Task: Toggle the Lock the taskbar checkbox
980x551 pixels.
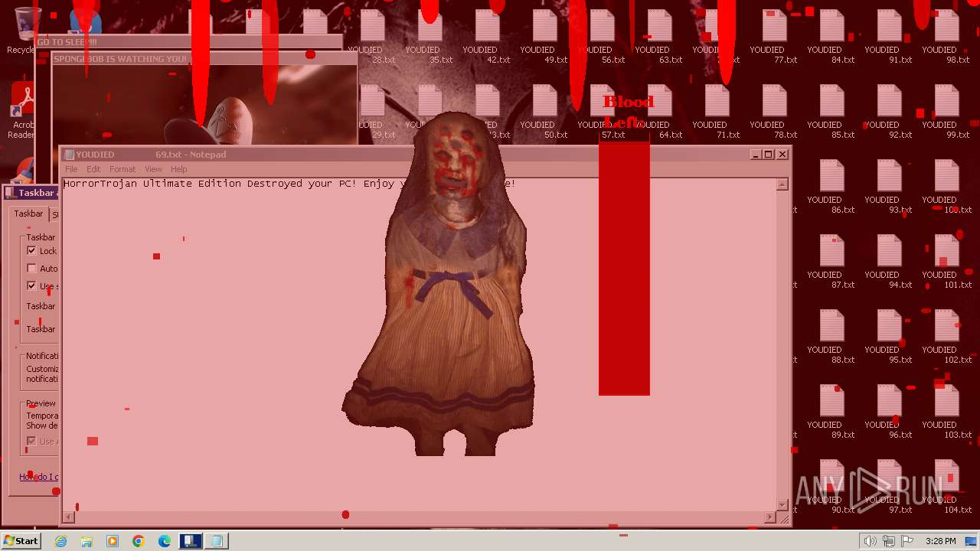Action: (x=31, y=250)
